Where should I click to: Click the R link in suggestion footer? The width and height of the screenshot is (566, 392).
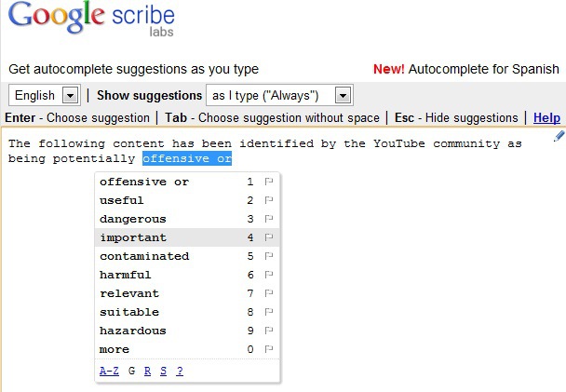[x=147, y=371]
